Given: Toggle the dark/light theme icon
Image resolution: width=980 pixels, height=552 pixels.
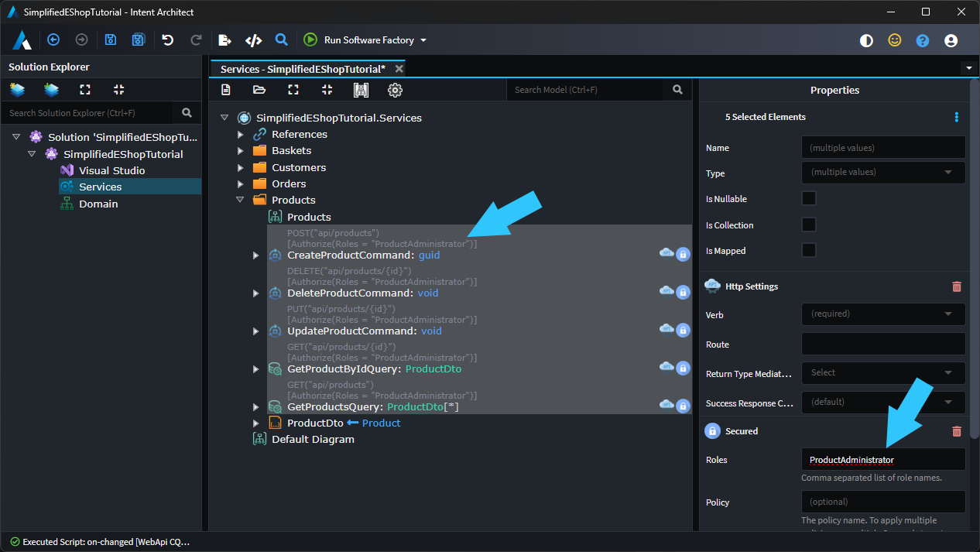Looking at the screenshot, I should pyautogui.click(x=866, y=40).
